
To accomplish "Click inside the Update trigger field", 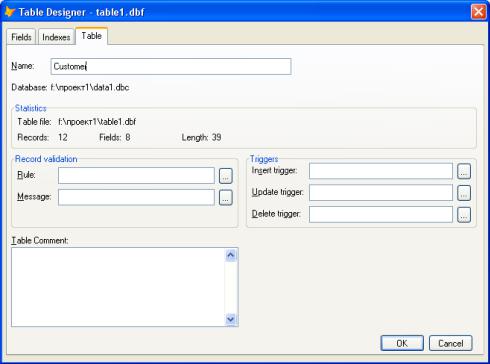I will [x=381, y=193].
